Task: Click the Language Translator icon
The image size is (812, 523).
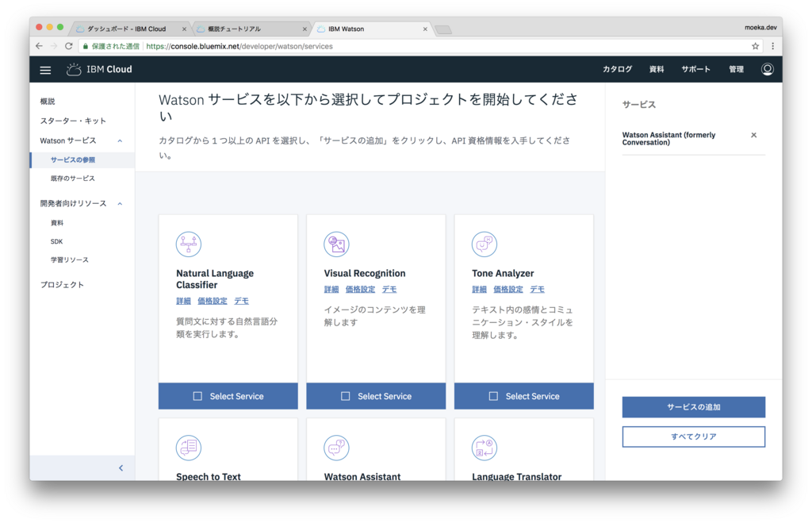Action: [x=485, y=448]
